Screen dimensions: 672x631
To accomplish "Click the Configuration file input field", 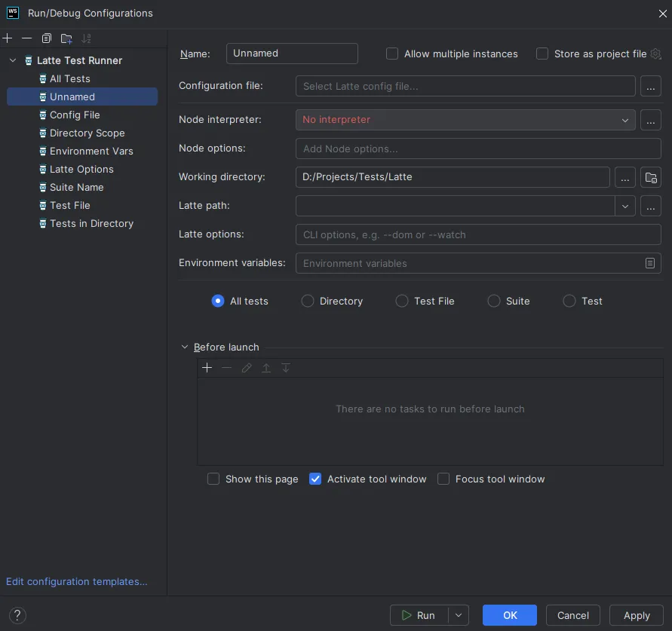I will [465, 86].
